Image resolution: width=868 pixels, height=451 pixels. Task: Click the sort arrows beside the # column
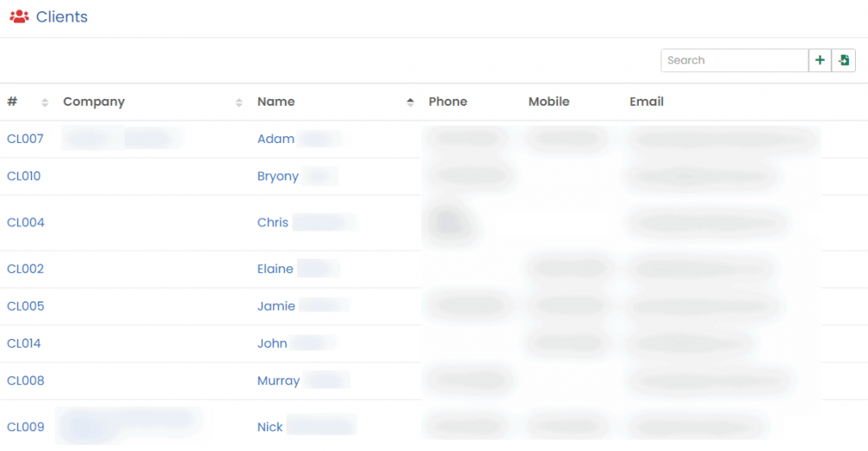point(45,102)
